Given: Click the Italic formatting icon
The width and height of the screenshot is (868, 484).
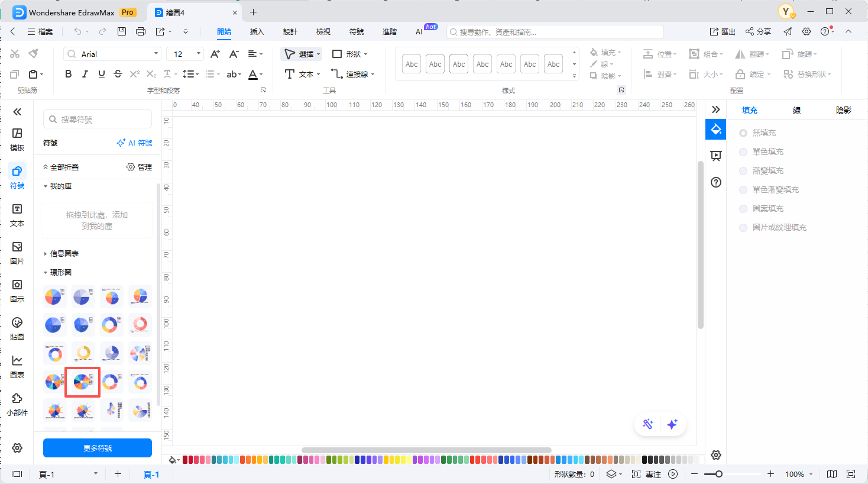Looking at the screenshot, I should pyautogui.click(x=85, y=74).
